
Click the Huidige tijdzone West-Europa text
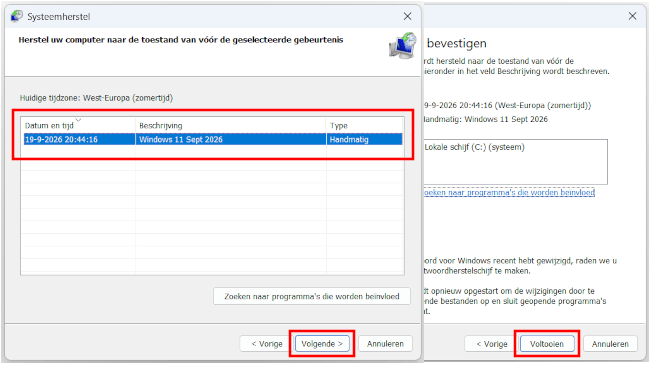(96, 98)
